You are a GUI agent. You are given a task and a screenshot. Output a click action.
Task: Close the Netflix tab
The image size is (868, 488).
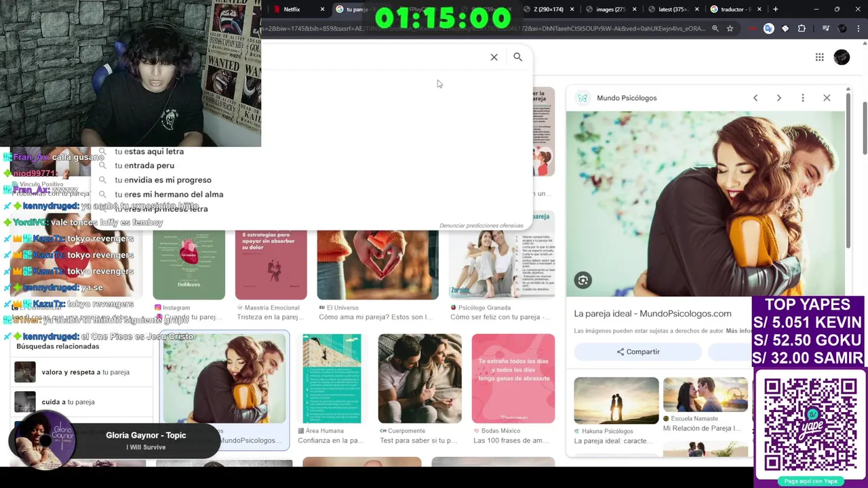[322, 9]
